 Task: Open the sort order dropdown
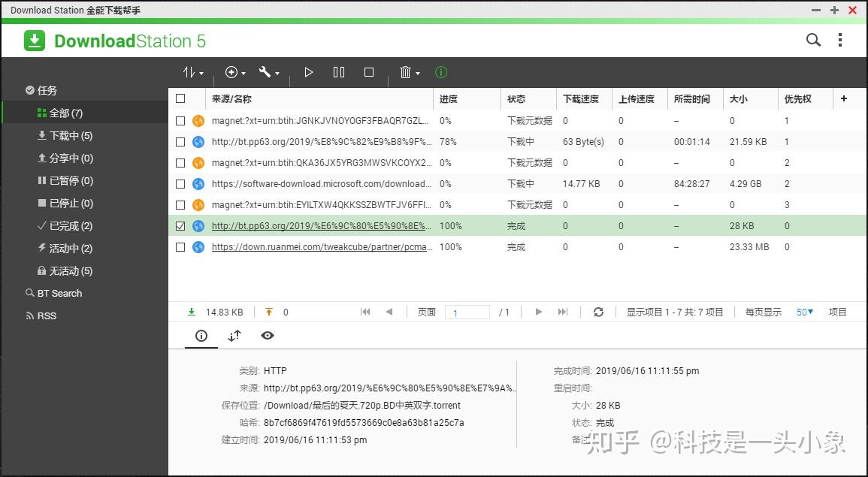click(192, 72)
